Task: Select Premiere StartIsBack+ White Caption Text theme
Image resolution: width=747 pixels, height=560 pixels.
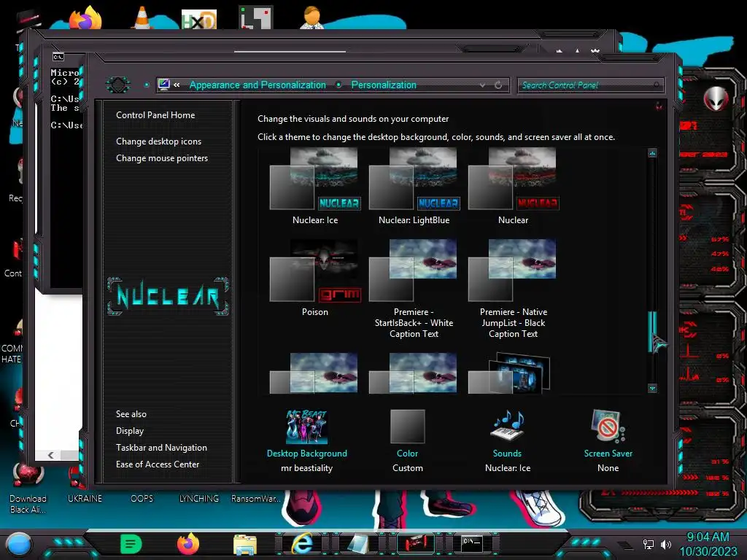Action: [414, 289]
